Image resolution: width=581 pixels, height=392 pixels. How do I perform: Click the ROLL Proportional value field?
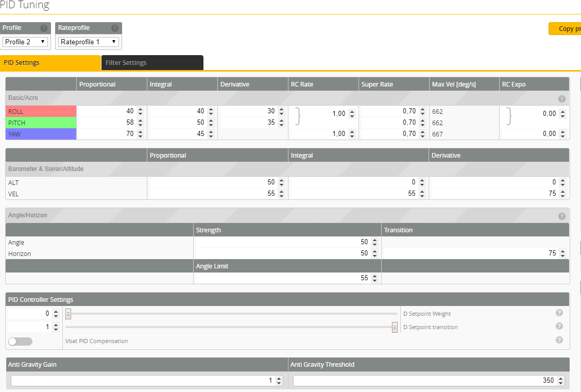[x=107, y=111]
